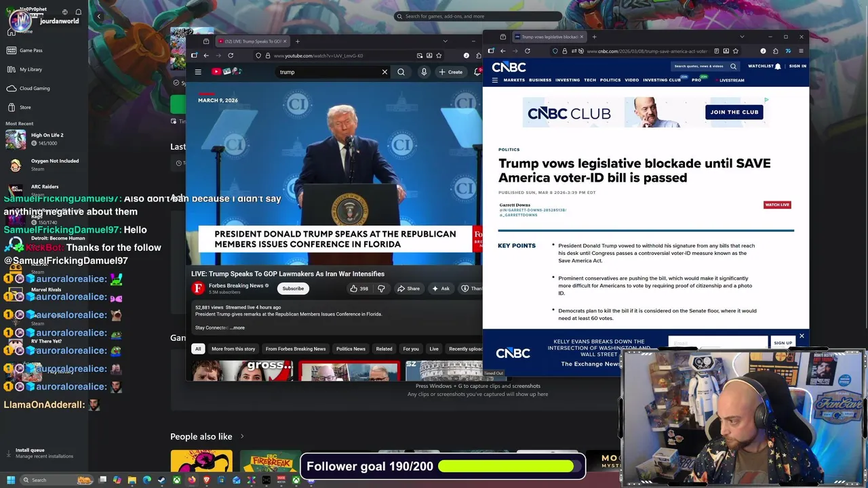Open YouTube Create menu

tap(450, 72)
